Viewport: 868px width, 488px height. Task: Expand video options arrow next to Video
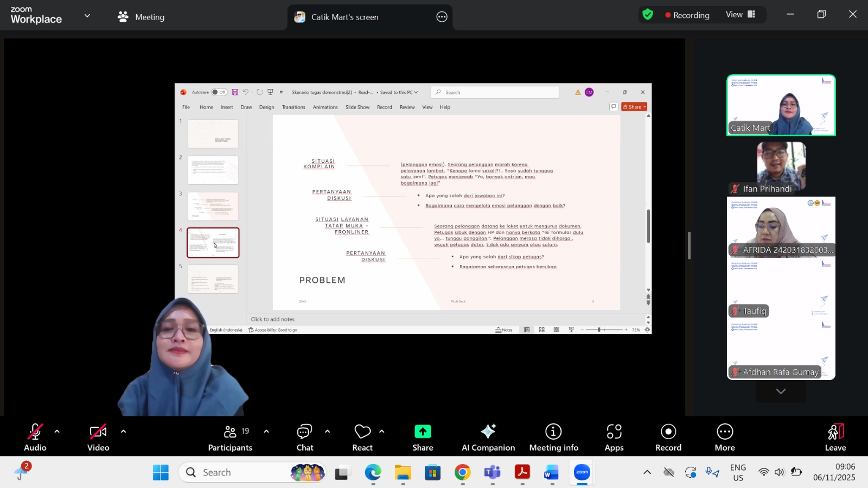[x=123, y=432]
